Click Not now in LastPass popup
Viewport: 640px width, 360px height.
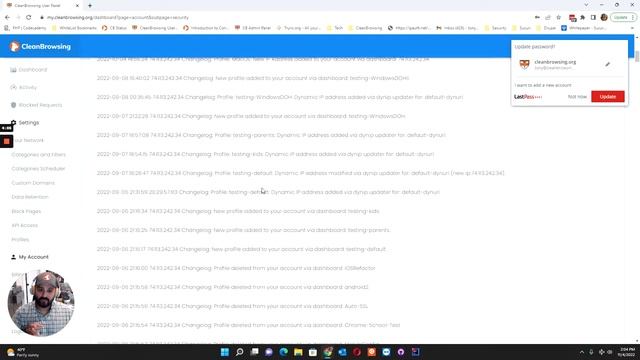[x=577, y=97]
